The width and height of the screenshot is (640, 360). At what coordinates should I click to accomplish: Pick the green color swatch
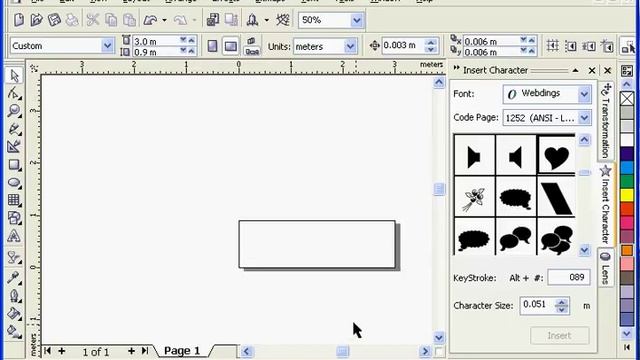coord(627,181)
